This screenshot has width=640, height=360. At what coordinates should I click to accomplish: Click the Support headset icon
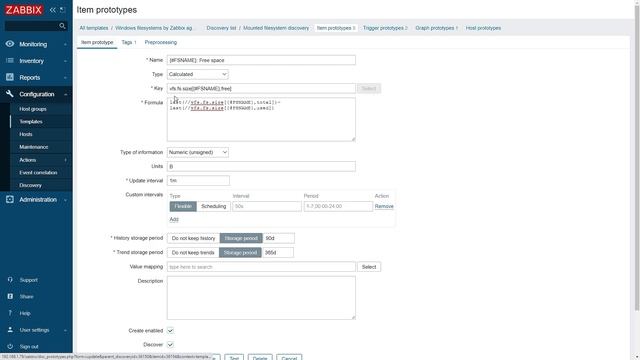click(x=10, y=280)
